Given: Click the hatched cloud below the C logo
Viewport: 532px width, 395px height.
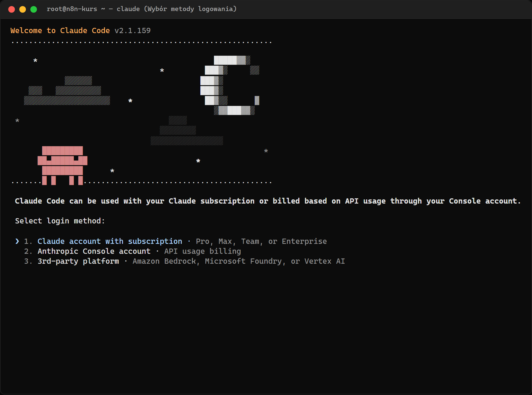Looking at the screenshot, I should (x=187, y=130).
